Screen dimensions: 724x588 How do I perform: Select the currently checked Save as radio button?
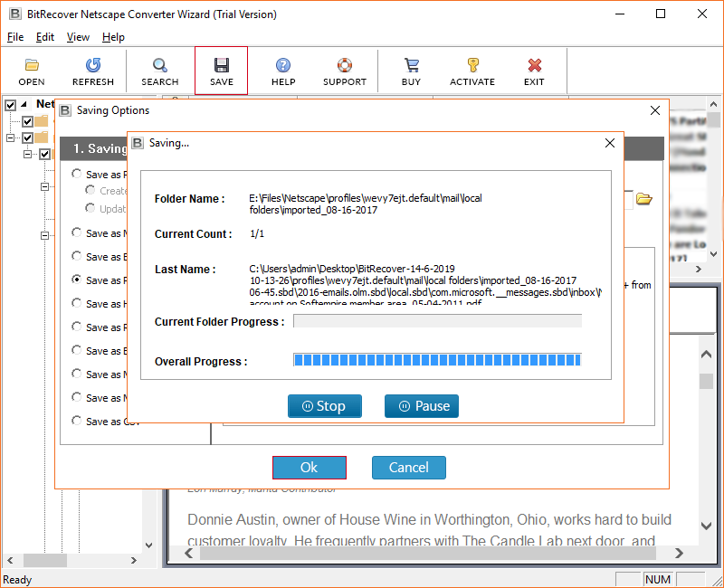tap(77, 280)
